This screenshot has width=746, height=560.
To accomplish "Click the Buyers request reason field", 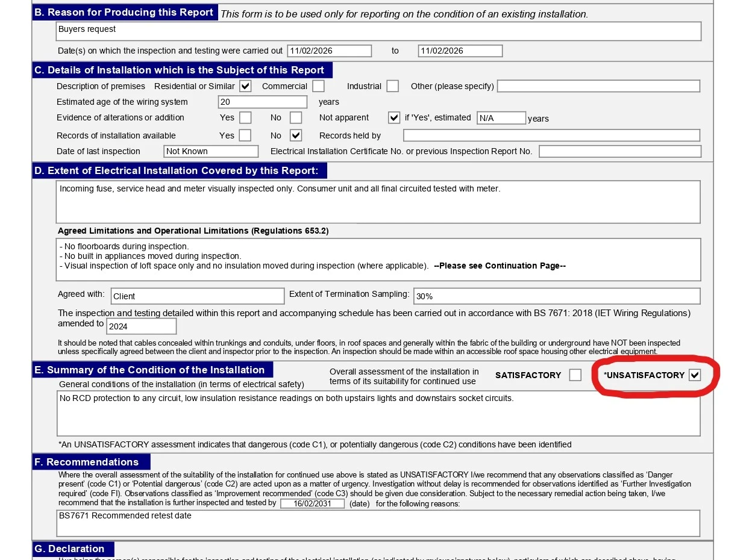I will tap(378, 31).
